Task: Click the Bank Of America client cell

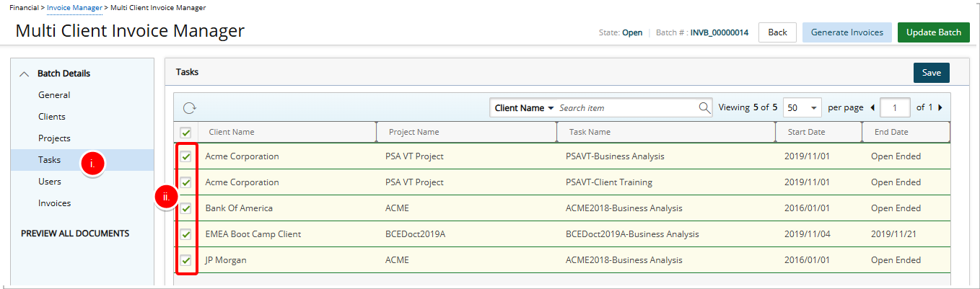Action: pyautogui.click(x=239, y=208)
